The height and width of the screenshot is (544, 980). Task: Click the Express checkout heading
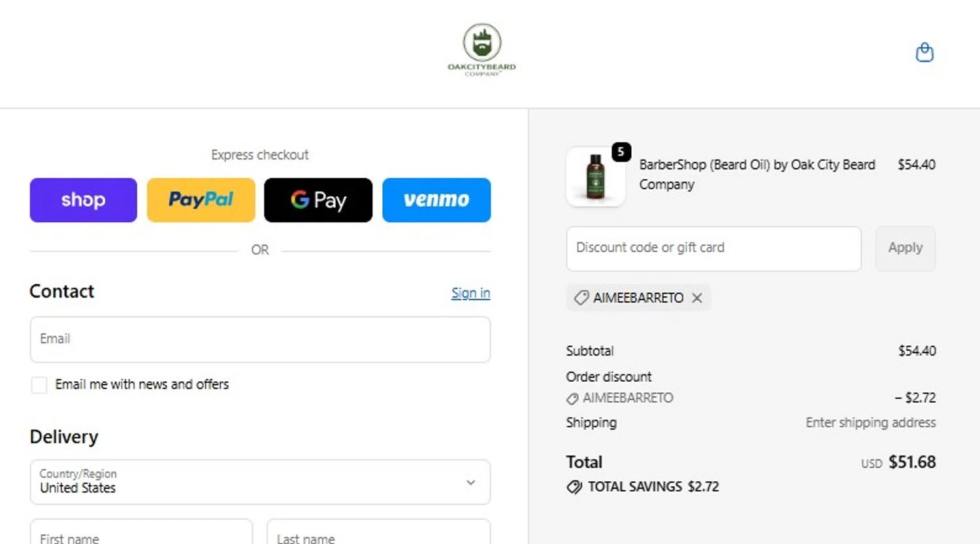click(x=260, y=155)
